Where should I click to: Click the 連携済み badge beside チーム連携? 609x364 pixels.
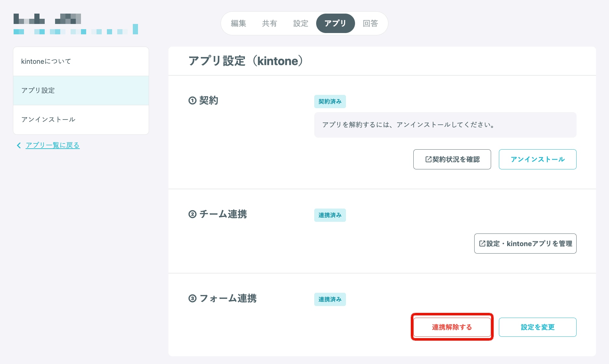point(330,215)
